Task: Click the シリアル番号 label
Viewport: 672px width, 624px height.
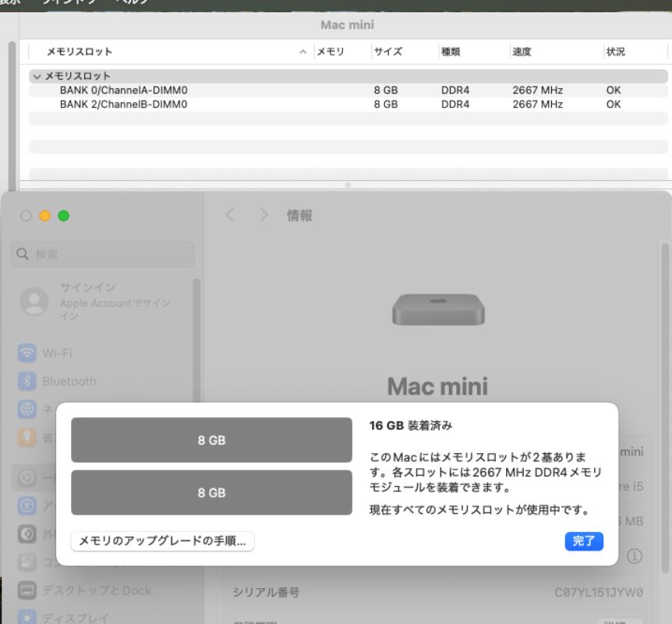Action: [266, 592]
